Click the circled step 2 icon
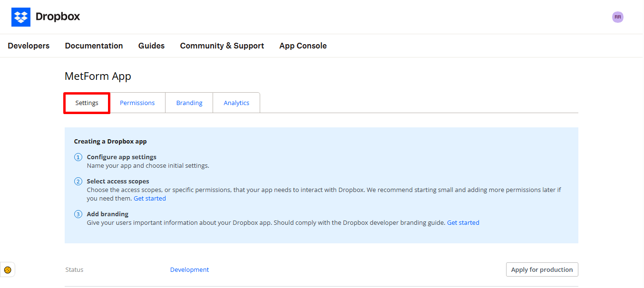 coord(78,181)
